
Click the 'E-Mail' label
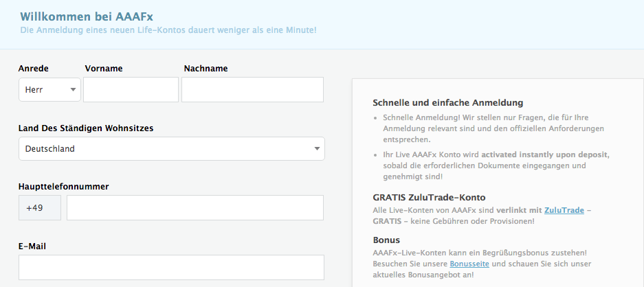32,246
